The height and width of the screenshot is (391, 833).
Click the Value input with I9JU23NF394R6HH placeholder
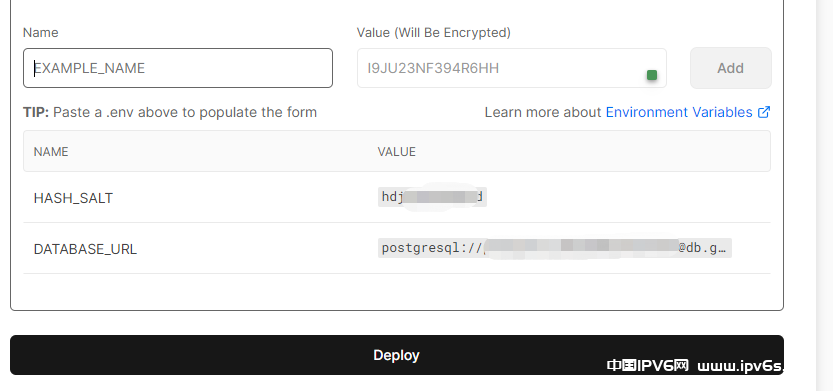pyautogui.click(x=512, y=68)
